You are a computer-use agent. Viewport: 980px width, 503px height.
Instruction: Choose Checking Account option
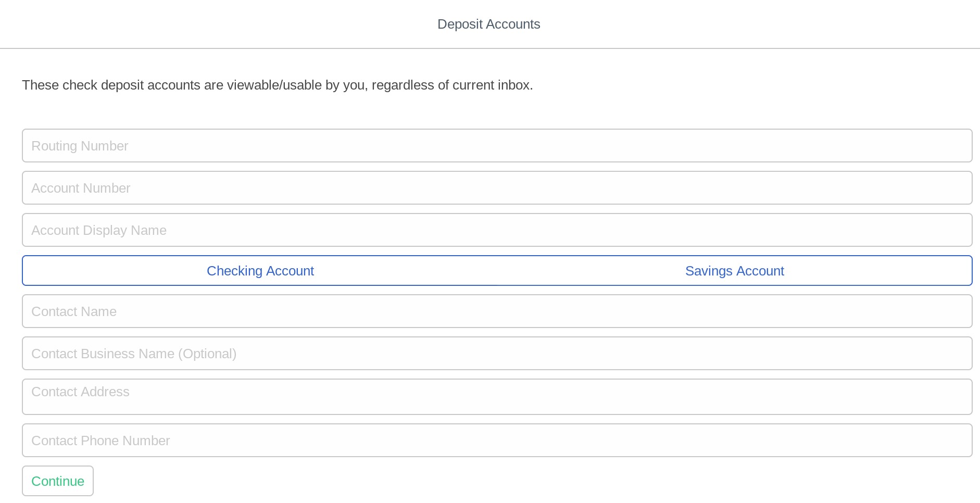[x=260, y=271]
